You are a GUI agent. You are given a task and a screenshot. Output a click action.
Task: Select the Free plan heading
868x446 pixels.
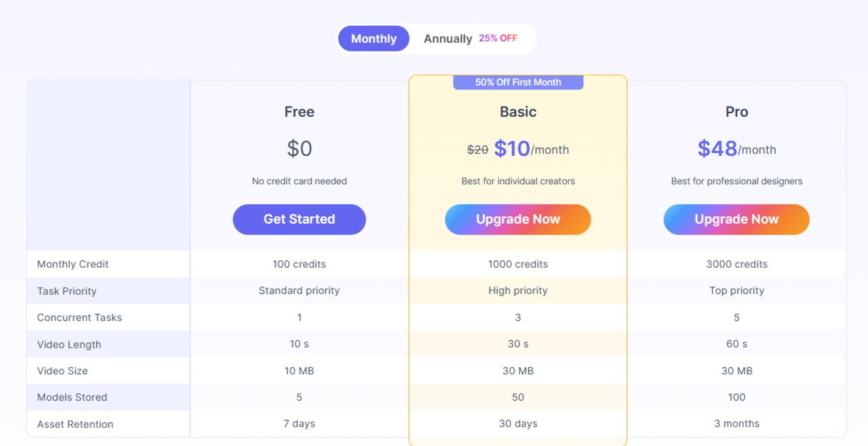tap(299, 112)
